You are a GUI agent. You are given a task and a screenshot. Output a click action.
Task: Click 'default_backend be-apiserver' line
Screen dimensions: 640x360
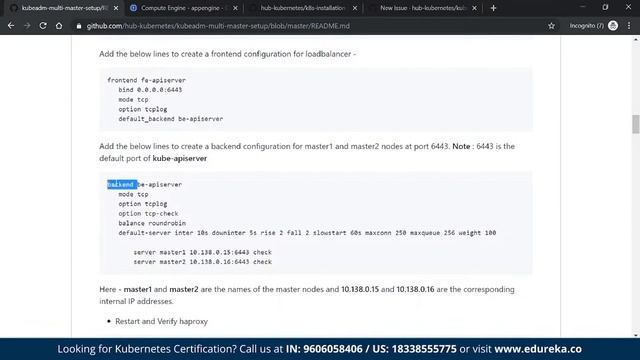pos(171,119)
